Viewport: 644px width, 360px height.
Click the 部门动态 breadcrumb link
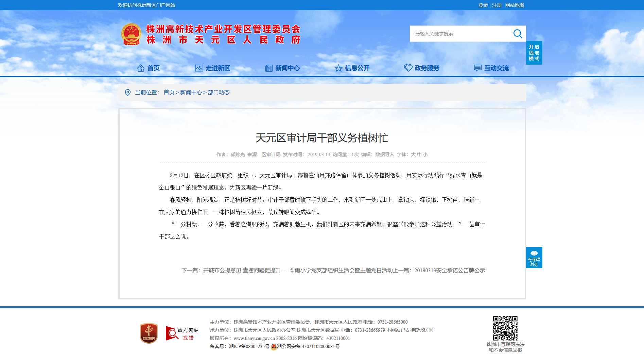point(219,93)
